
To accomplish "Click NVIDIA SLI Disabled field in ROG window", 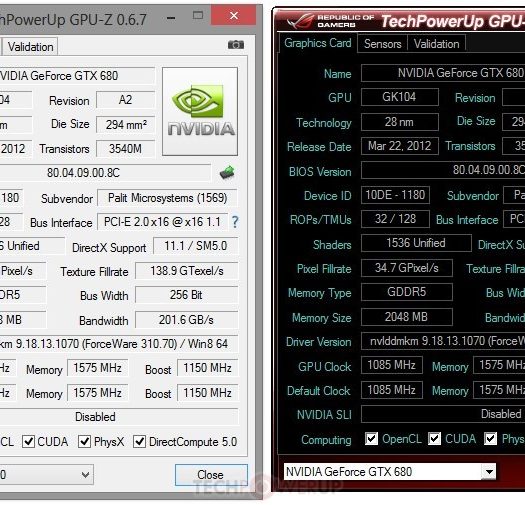I will coord(443,414).
